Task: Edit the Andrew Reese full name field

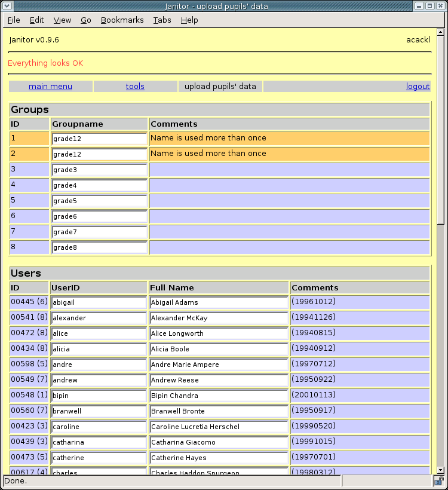Action: (219, 380)
